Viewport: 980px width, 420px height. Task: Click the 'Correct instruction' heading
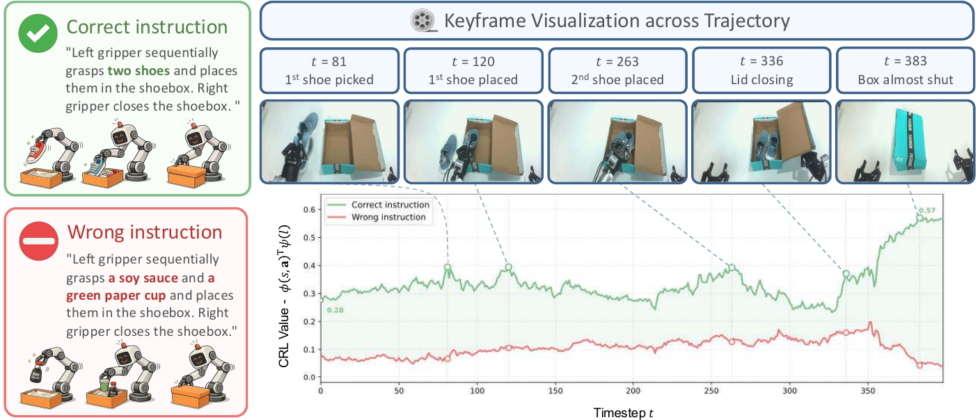pos(147,27)
